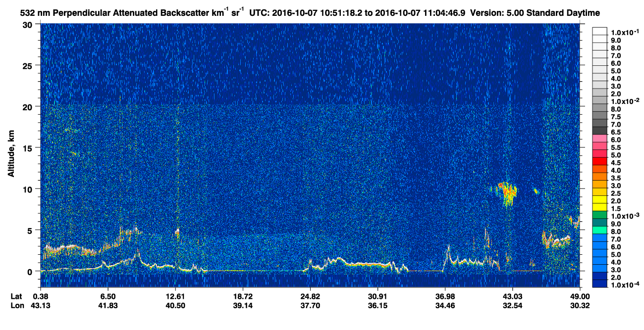
Task: Click colorbar label 7.5
Action: click(617, 117)
